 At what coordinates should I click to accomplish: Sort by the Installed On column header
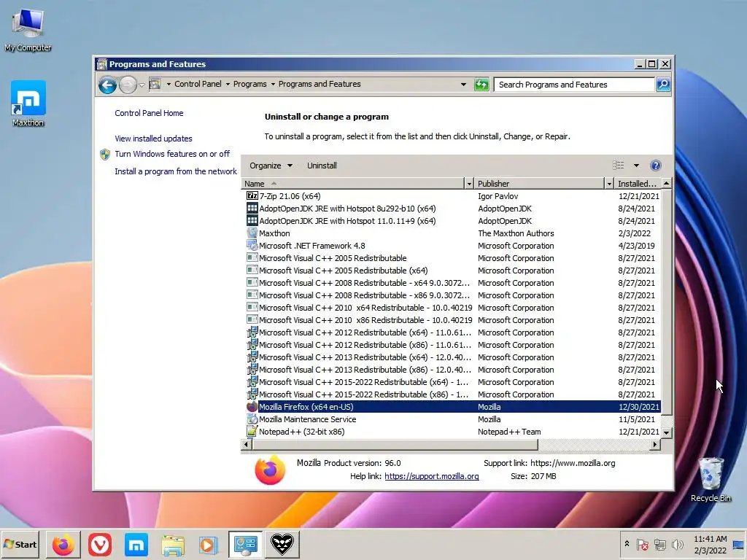click(x=638, y=184)
